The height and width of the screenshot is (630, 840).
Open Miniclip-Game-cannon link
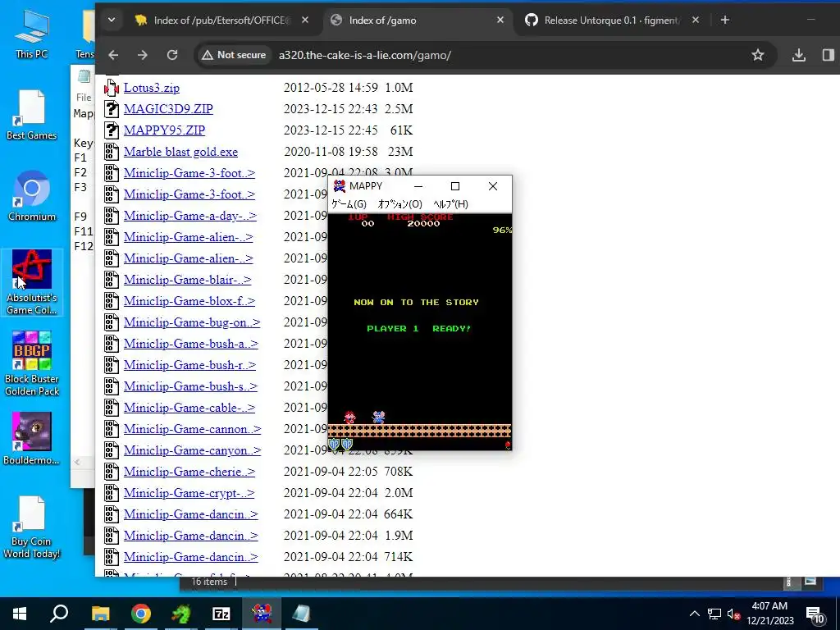pyautogui.click(x=192, y=429)
